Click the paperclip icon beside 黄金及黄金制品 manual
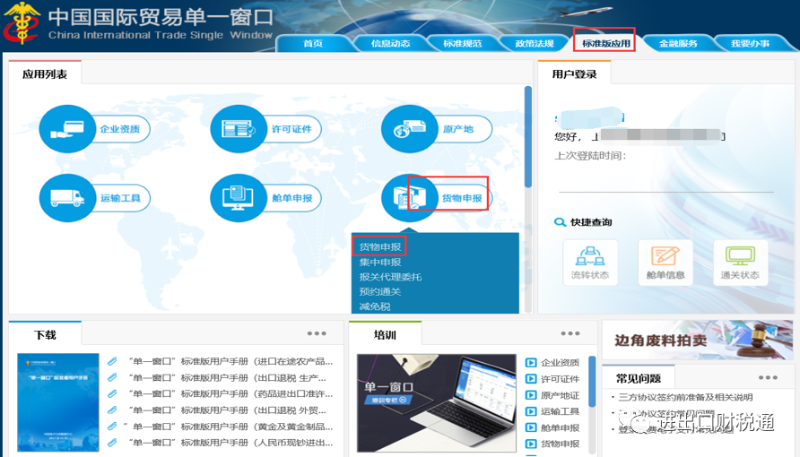Viewport: 800px width, 457px height. [x=112, y=426]
